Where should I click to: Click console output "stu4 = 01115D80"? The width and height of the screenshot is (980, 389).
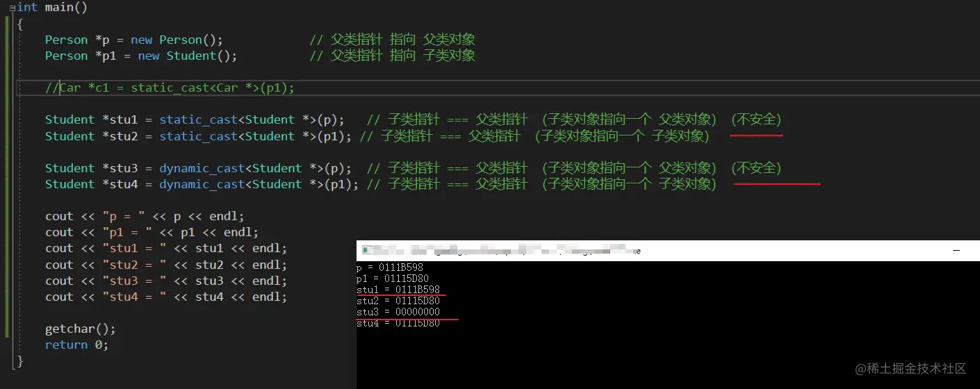pyautogui.click(x=398, y=323)
